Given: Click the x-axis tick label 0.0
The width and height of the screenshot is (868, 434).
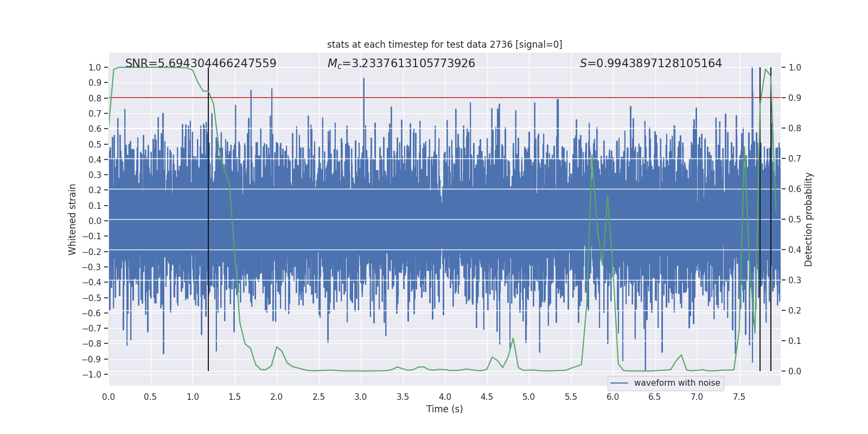Looking at the screenshot, I should point(108,397).
